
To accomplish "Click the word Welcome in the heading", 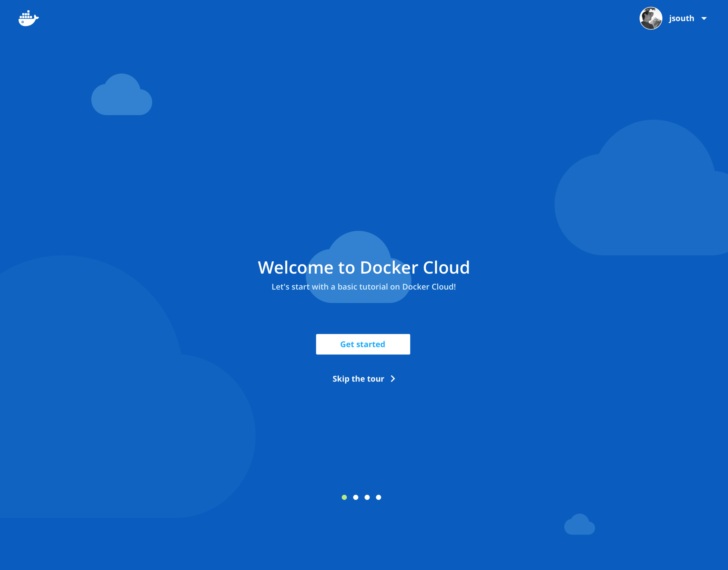I will [x=296, y=268].
